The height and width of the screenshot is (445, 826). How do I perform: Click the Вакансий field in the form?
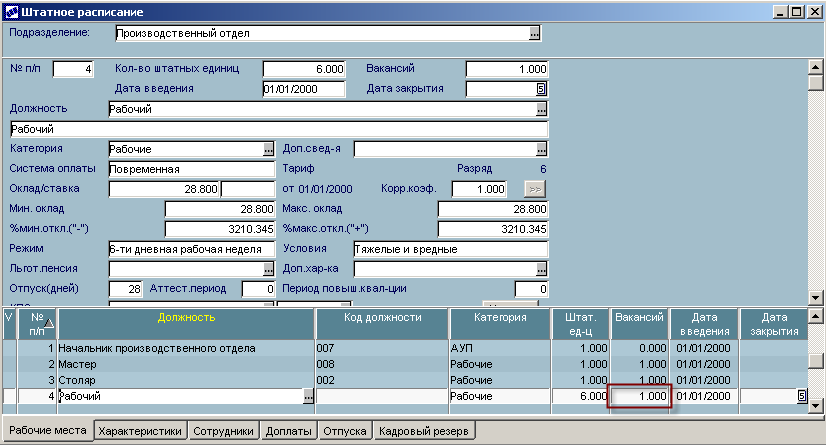click(x=507, y=69)
